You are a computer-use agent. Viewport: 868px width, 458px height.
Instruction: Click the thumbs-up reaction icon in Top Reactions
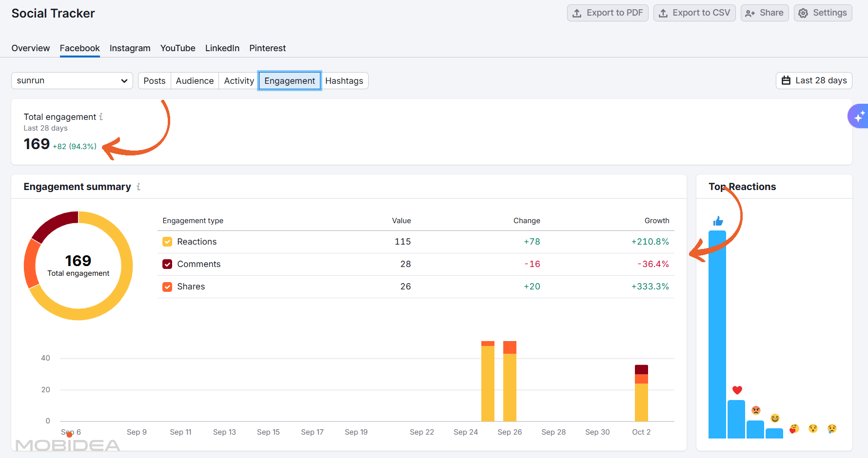[718, 221]
